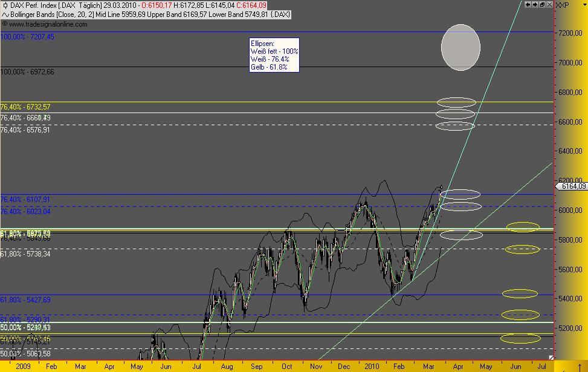The width and height of the screenshot is (588, 372).
Task: Click the candlestick icon beside DAX Perf. Index
Action: pos(5,5)
